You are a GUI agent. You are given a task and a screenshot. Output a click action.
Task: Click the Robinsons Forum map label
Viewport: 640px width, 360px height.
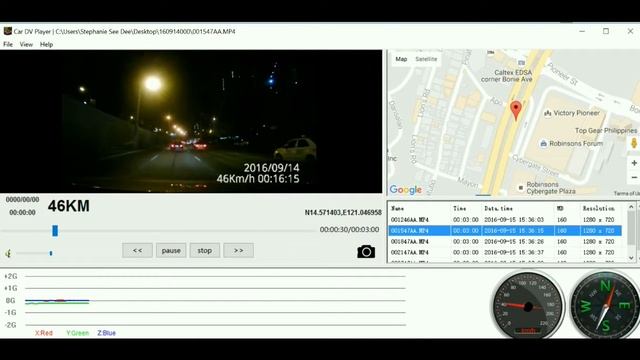pos(576,144)
